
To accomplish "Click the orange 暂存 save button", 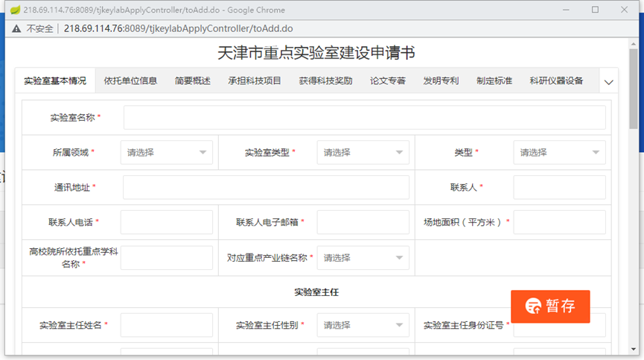I will (x=550, y=306).
